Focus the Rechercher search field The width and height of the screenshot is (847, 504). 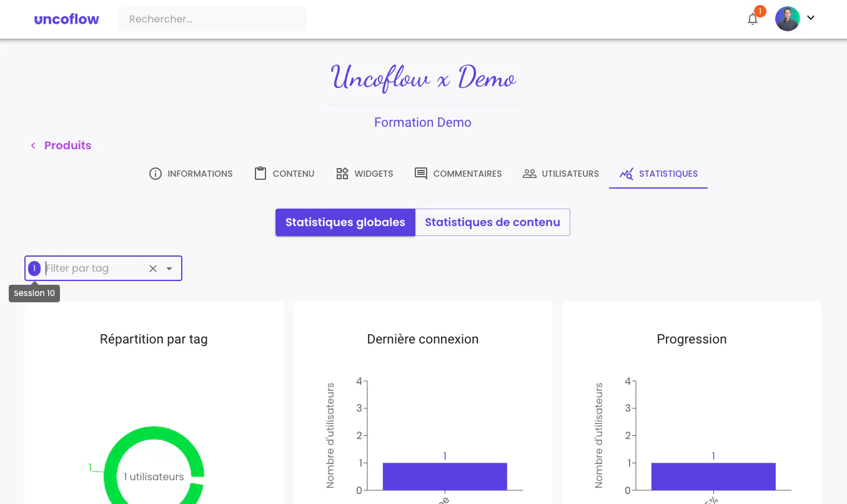tap(213, 19)
